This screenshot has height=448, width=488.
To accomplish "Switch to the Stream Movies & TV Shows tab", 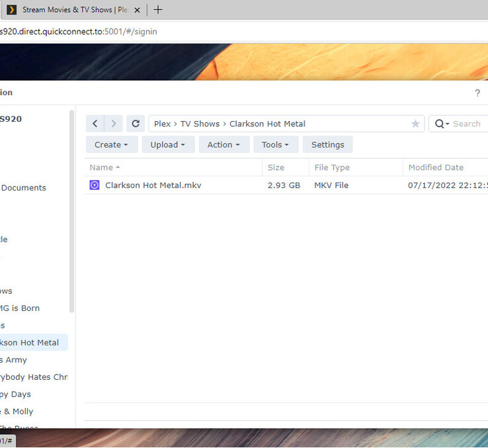I will coord(75,10).
